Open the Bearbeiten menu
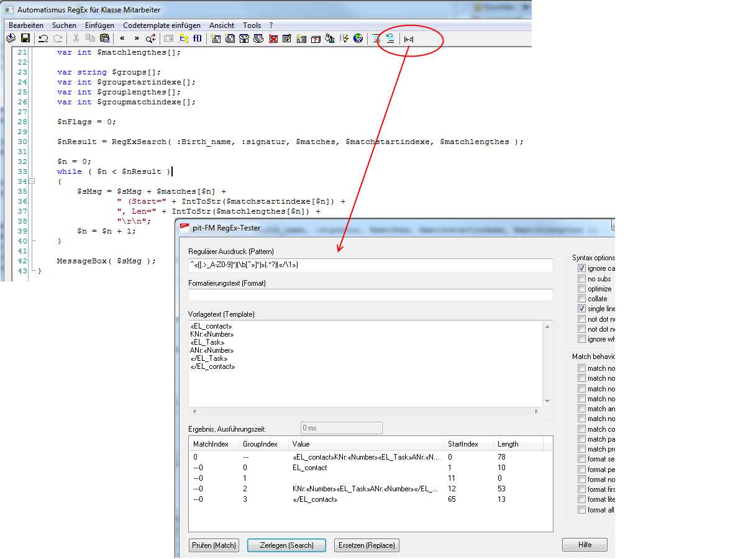756x559 pixels. click(26, 25)
